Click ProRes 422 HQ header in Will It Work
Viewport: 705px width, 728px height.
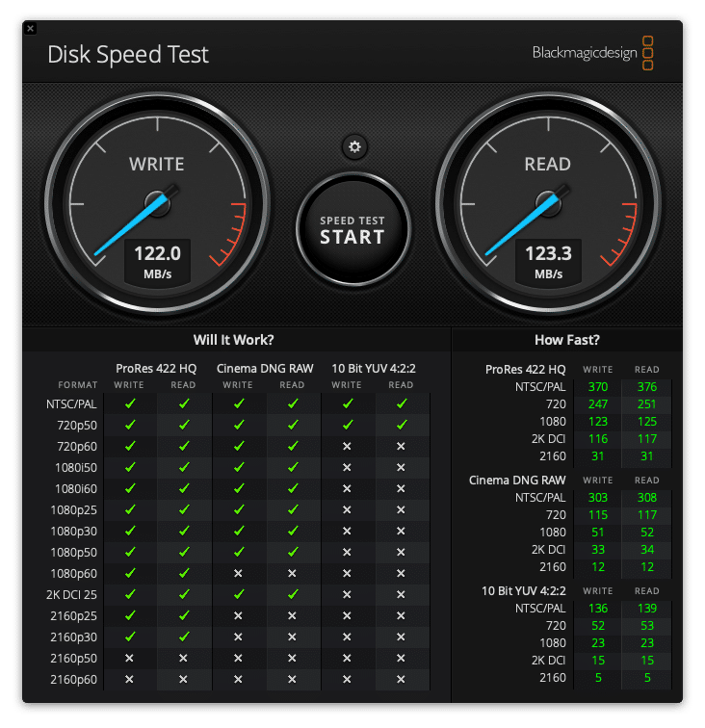point(156,369)
